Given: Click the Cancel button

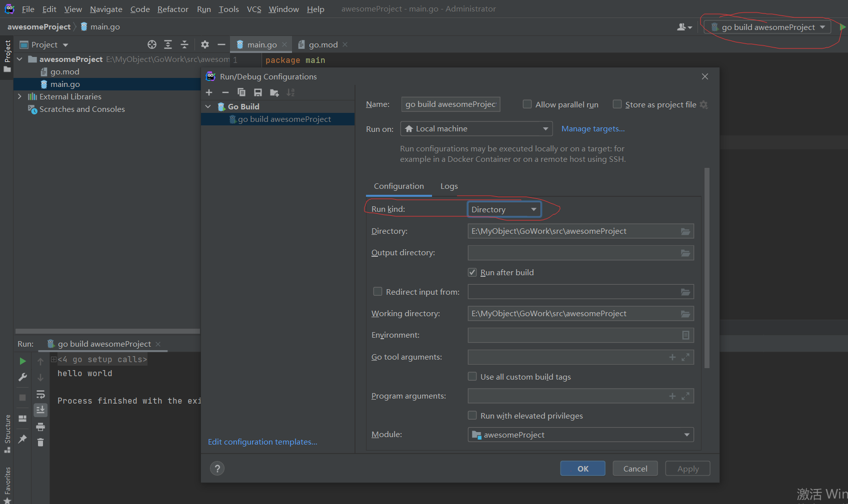Looking at the screenshot, I should [x=635, y=469].
